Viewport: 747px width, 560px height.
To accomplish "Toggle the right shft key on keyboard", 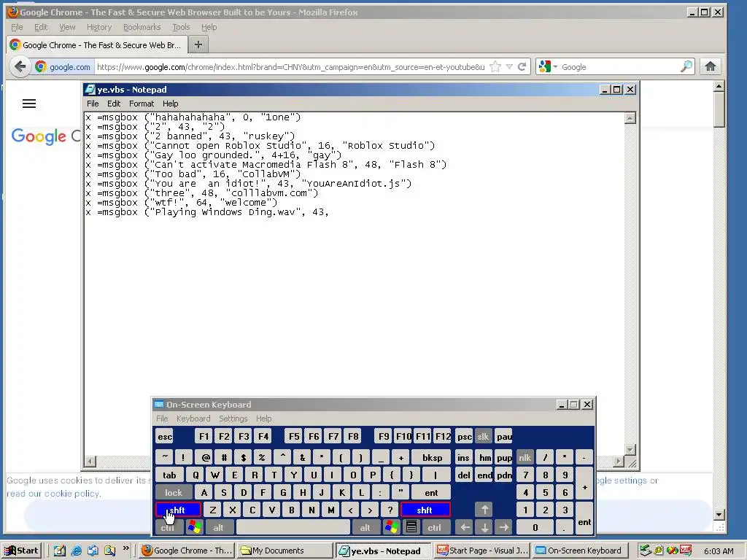I will pos(425,510).
